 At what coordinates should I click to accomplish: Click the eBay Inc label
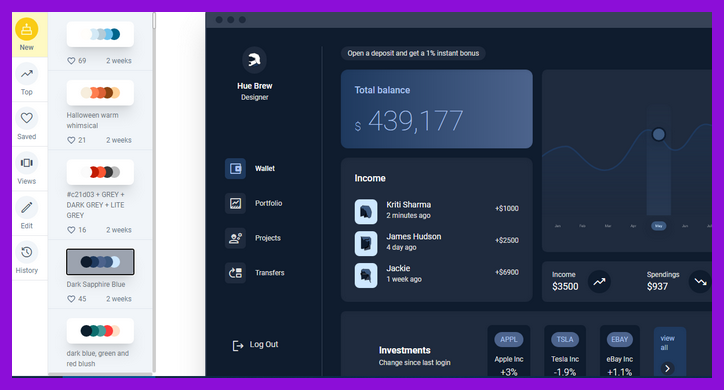point(620,359)
